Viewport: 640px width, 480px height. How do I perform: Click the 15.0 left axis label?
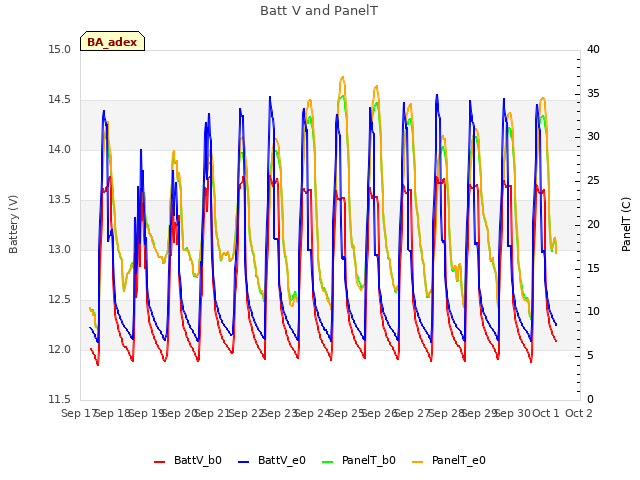pos(60,50)
